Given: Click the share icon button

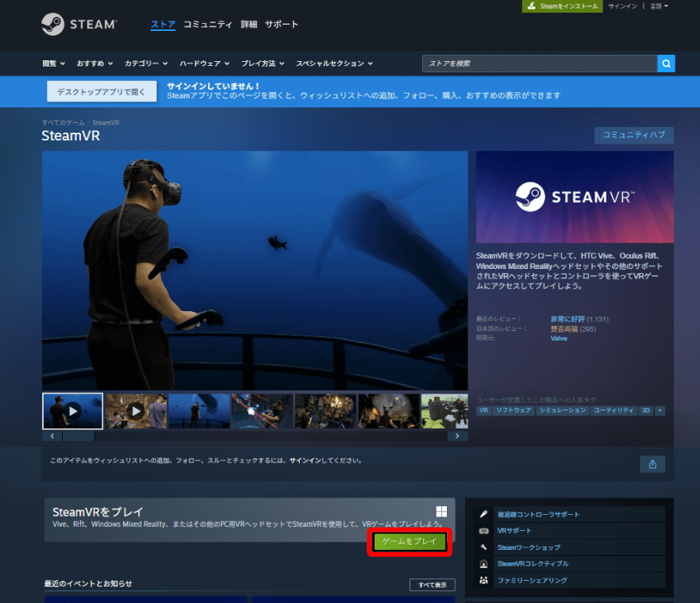Looking at the screenshot, I should [x=652, y=464].
